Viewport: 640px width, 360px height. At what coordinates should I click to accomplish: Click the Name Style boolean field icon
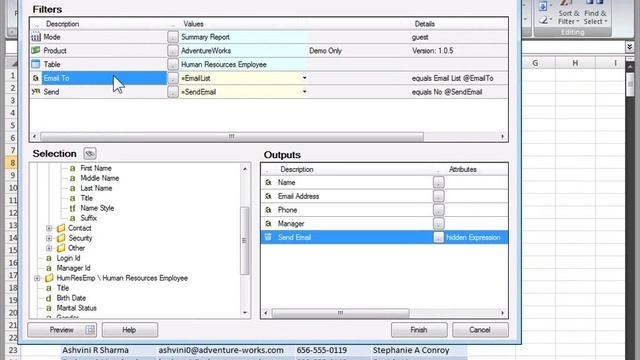[x=72, y=208]
